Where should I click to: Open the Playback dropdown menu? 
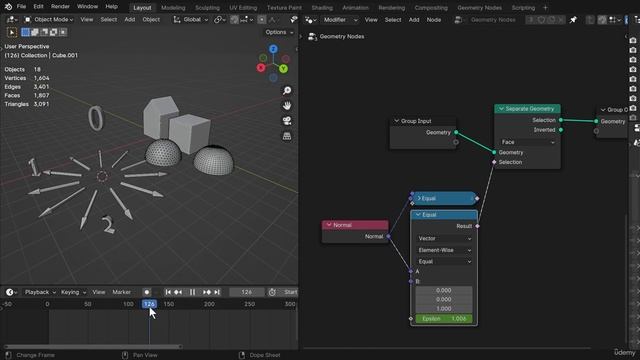coord(40,292)
